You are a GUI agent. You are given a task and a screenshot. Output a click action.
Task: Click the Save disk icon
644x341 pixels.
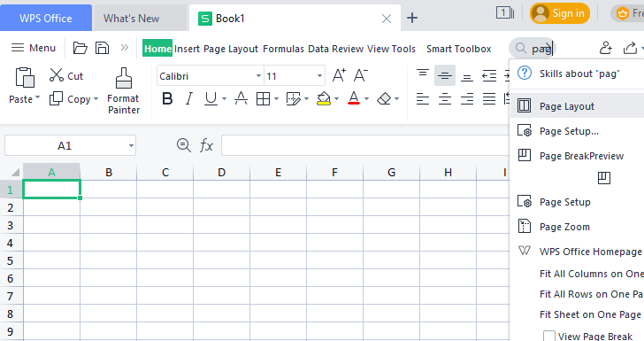pos(102,48)
